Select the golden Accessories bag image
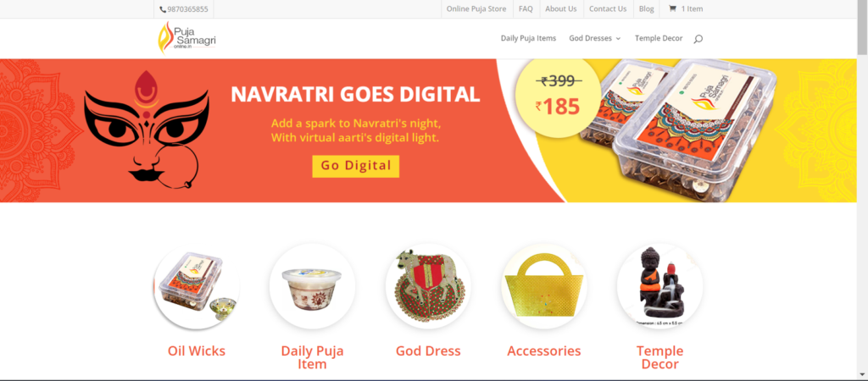This screenshot has height=381, width=868. pyautogui.click(x=544, y=286)
